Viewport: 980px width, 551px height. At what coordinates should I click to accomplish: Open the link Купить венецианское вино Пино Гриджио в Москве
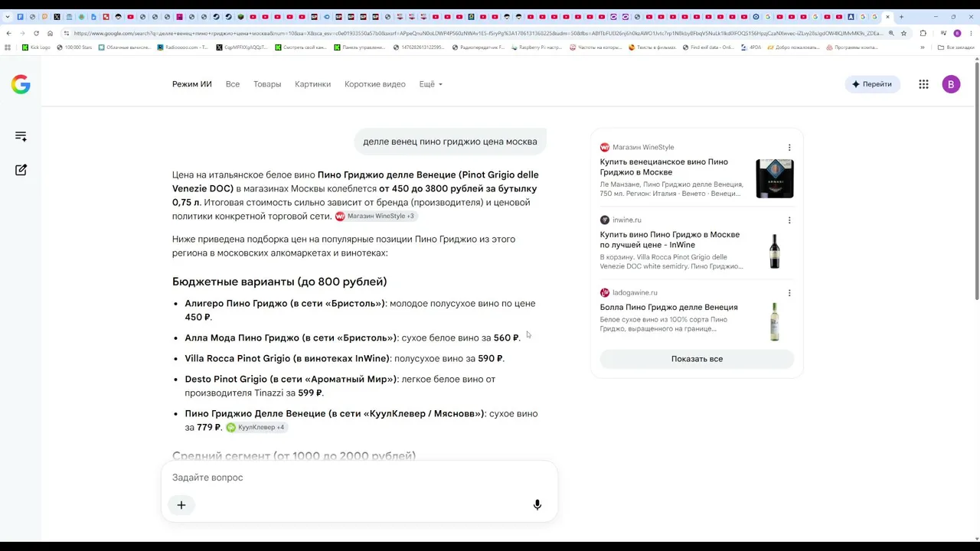[665, 167]
